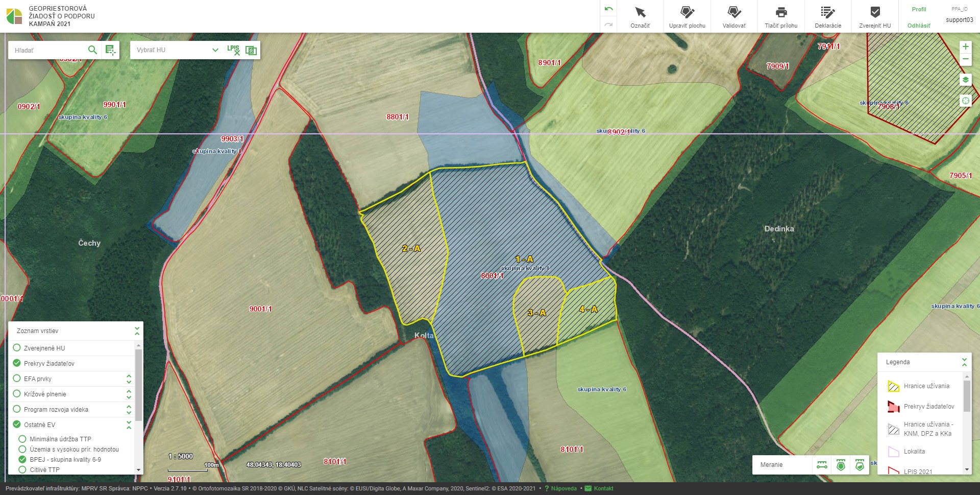Select parcel label 2-A on map
Screen dimensions: 980x495
click(x=411, y=248)
